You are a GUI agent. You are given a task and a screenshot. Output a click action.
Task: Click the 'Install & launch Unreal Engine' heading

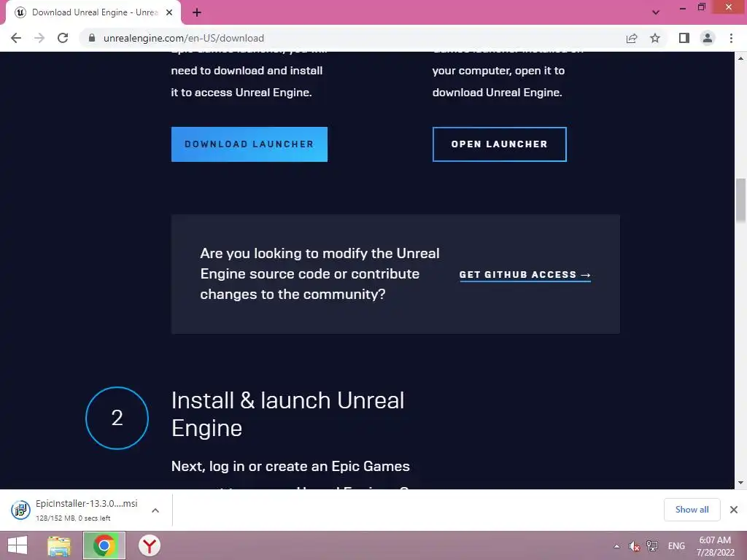tap(287, 414)
